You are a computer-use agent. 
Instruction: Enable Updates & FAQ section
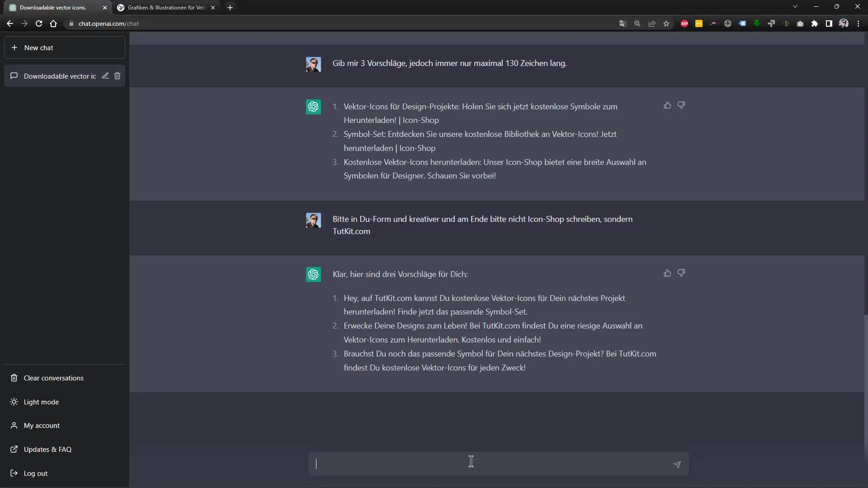tap(47, 449)
